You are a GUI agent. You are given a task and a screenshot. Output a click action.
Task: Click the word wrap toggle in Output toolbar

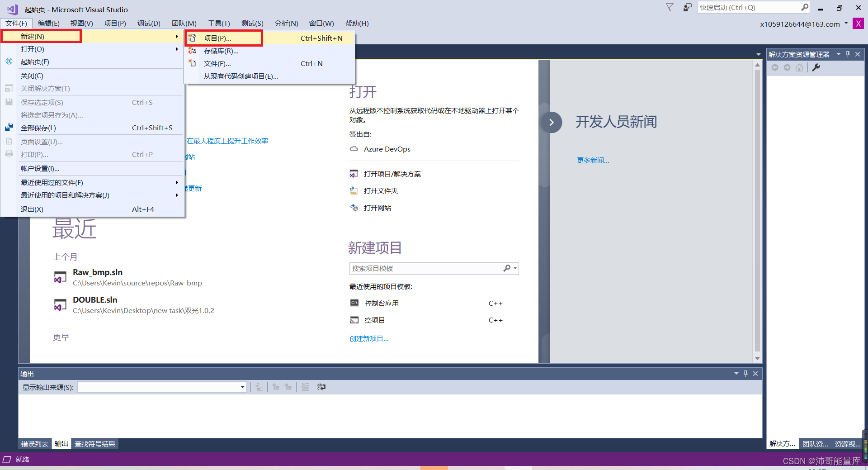click(x=321, y=387)
